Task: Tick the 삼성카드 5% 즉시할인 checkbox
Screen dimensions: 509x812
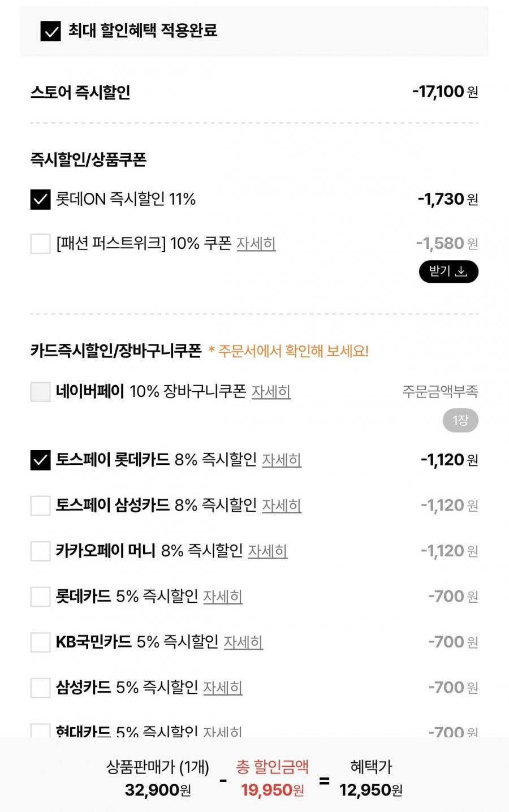Action: pyautogui.click(x=40, y=688)
